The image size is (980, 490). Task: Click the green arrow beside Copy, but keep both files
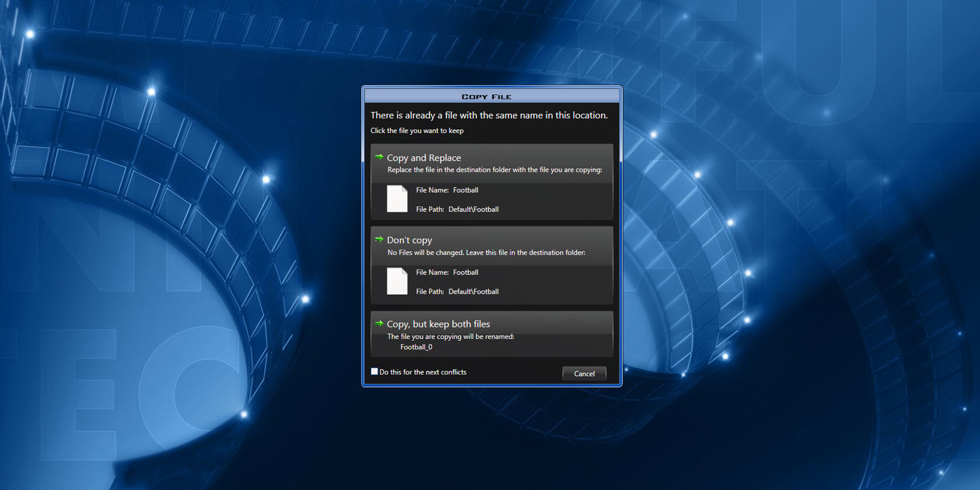click(379, 323)
